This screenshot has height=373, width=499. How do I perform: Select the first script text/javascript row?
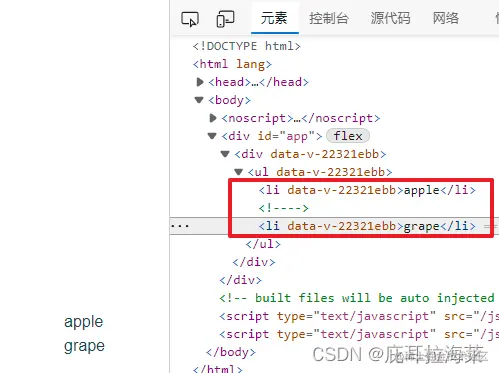coord(359,316)
